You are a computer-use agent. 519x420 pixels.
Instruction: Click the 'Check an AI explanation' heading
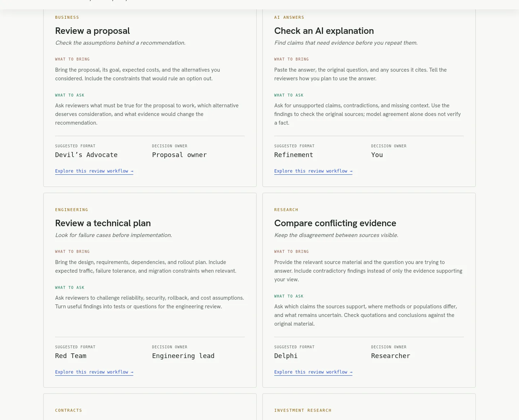coord(324,31)
